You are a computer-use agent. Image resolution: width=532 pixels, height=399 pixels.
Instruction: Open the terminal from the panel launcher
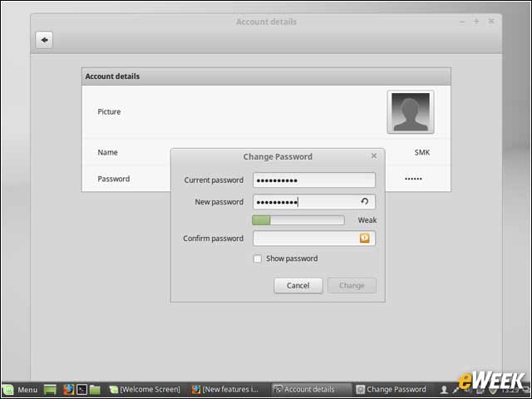(x=81, y=390)
